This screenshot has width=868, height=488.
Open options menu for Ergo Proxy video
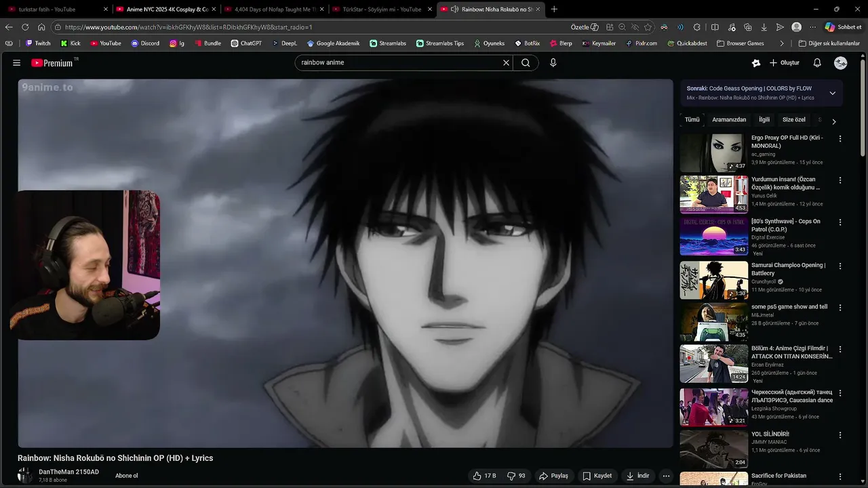point(840,139)
